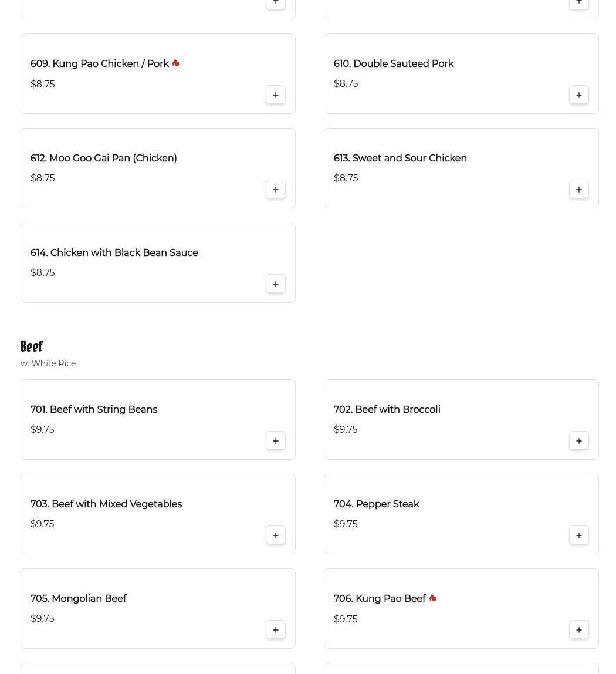Click plus button for Kung Pao Beef

(578, 630)
